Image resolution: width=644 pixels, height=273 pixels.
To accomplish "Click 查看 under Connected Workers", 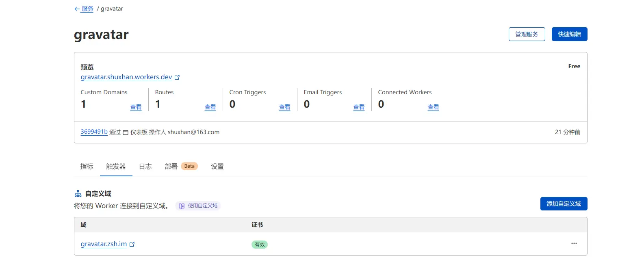I will pyautogui.click(x=433, y=107).
